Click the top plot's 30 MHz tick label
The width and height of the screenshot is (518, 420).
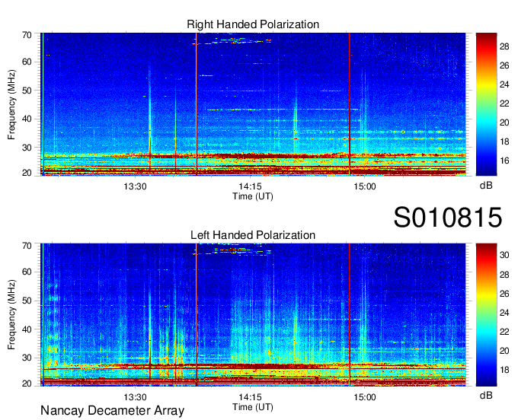[27, 148]
